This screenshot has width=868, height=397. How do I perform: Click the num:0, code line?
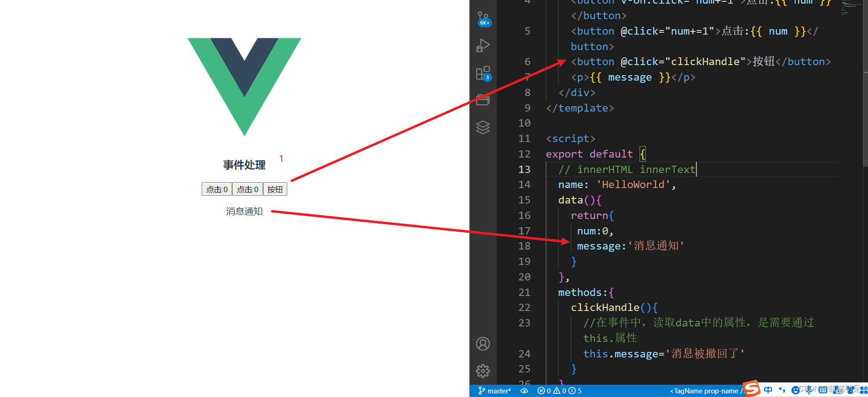pyautogui.click(x=595, y=231)
